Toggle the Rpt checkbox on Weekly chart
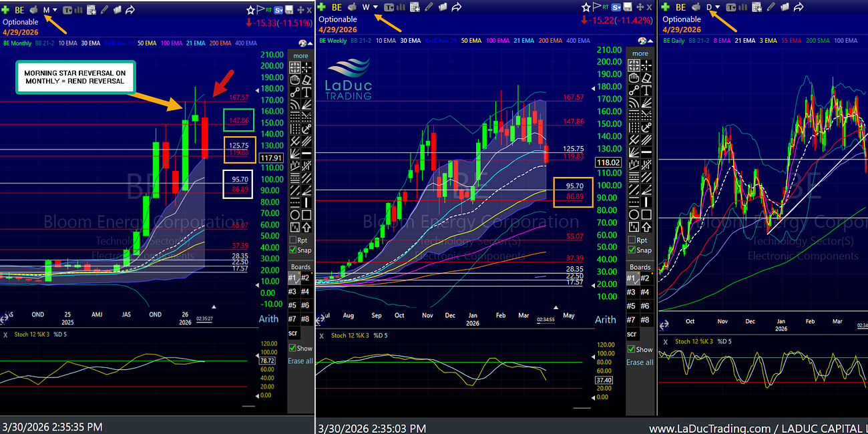Viewport: 868px width, 434px height. point(633,240)
